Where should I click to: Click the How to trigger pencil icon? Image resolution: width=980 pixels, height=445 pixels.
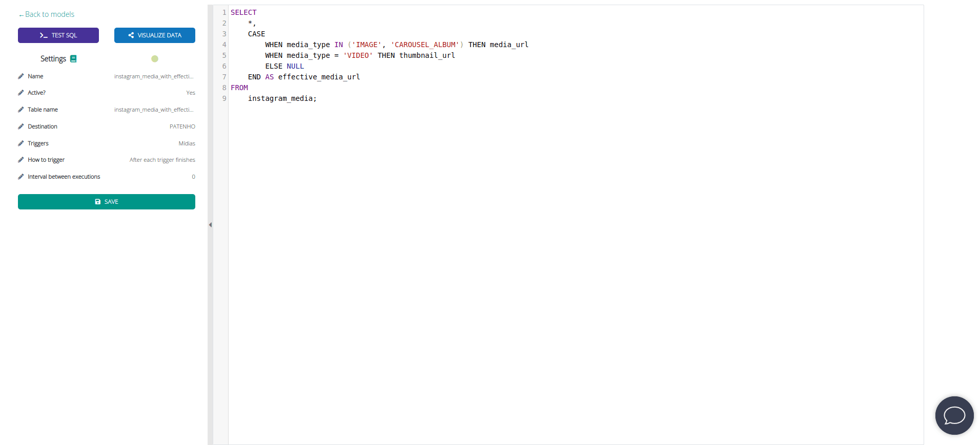(21, 160)
